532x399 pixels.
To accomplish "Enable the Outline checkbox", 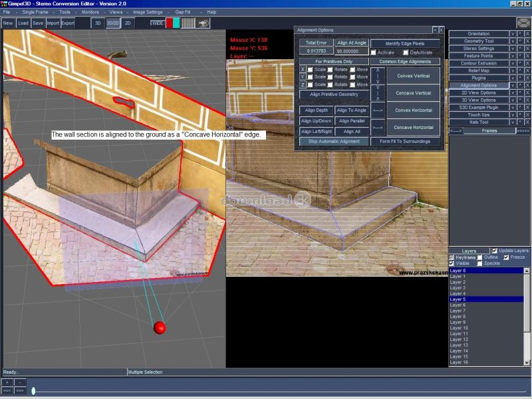I will point(479,257).
